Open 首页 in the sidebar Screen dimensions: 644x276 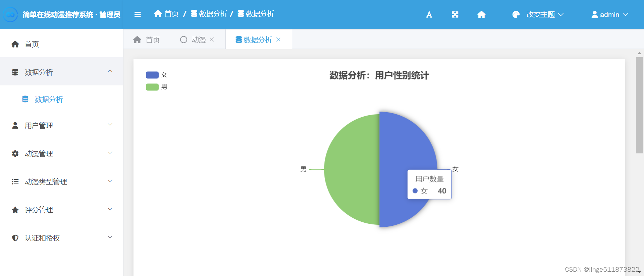coord(62,44)
